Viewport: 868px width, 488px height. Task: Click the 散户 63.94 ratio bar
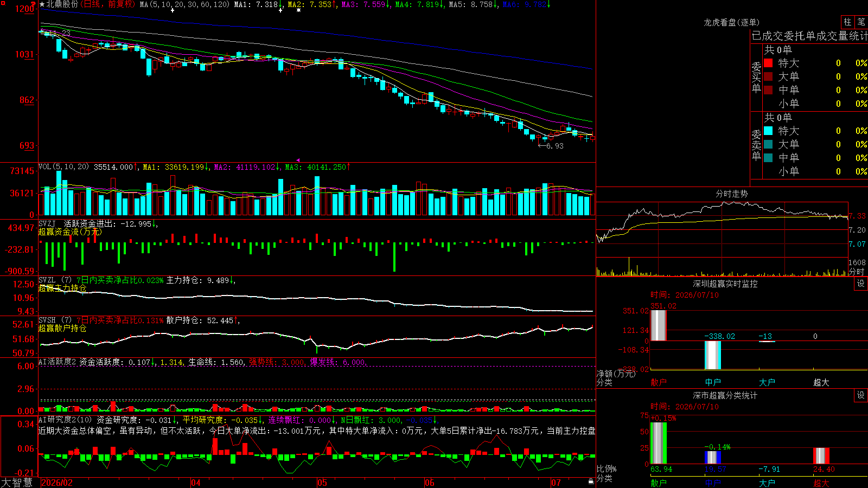click(x=659, y=443)
